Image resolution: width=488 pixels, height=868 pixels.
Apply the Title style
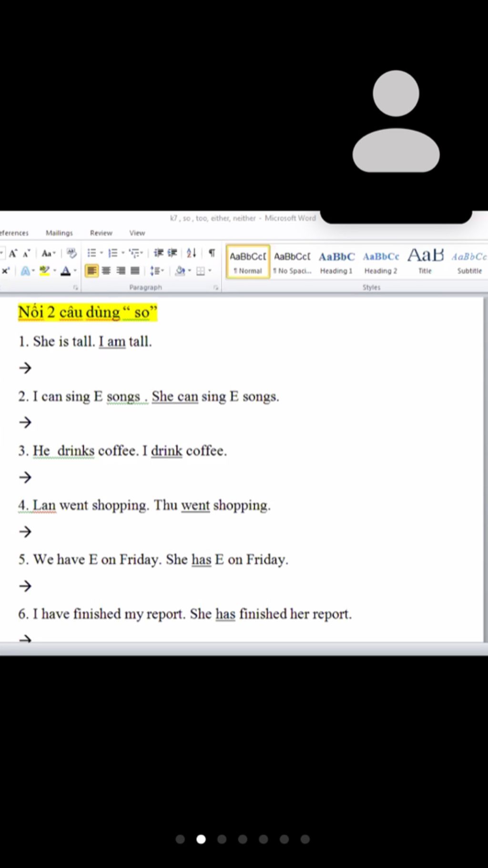pos(425,262)
